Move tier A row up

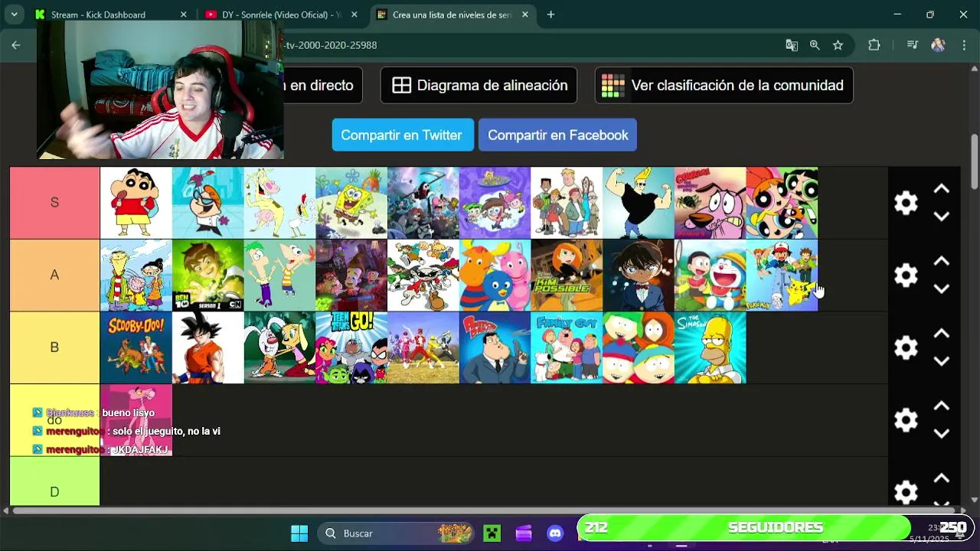click(942, 261)
